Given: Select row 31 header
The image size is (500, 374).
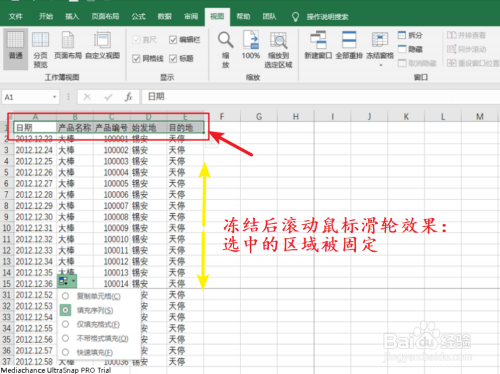Looking at the screenshot, I should (6, 295).
